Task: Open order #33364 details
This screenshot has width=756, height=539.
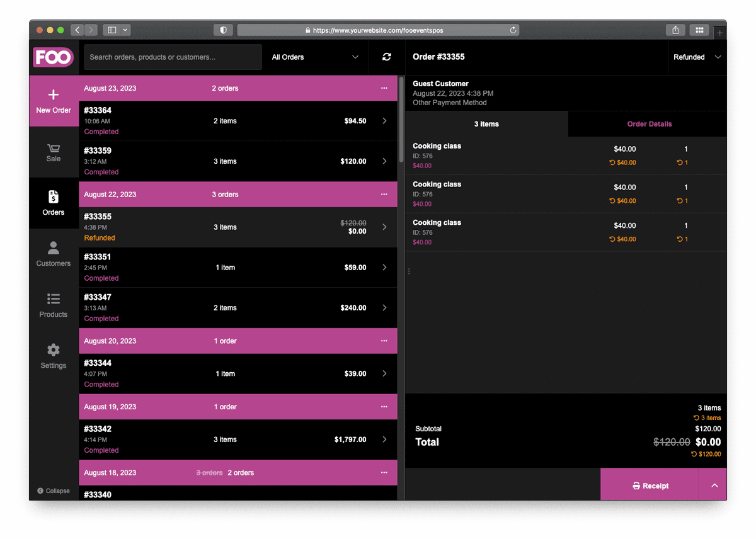Action: (x=238, y=121)
